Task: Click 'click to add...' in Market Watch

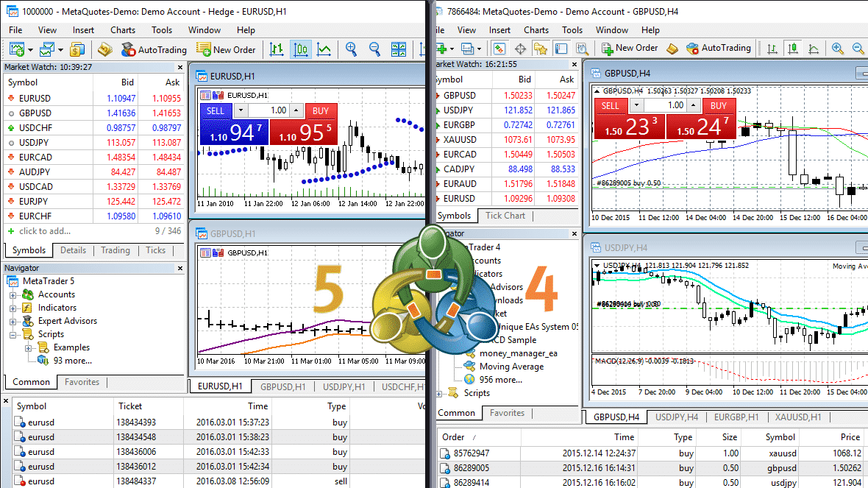Action: [45, 231]
